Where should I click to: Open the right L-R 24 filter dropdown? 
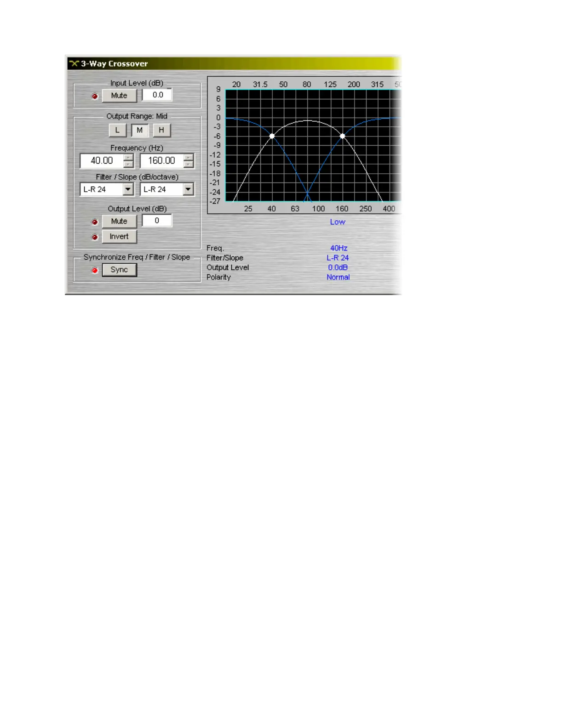pyautogui.click(x=188, y=189)
